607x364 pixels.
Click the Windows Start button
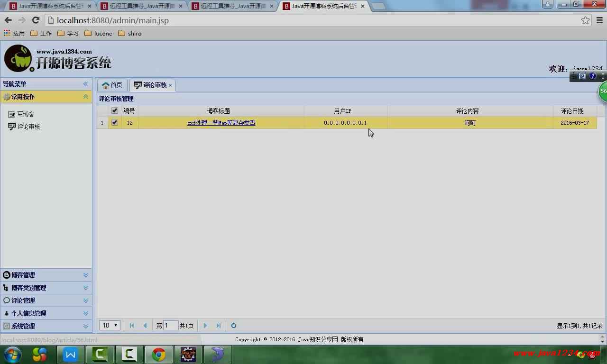[x=13, y=355]
